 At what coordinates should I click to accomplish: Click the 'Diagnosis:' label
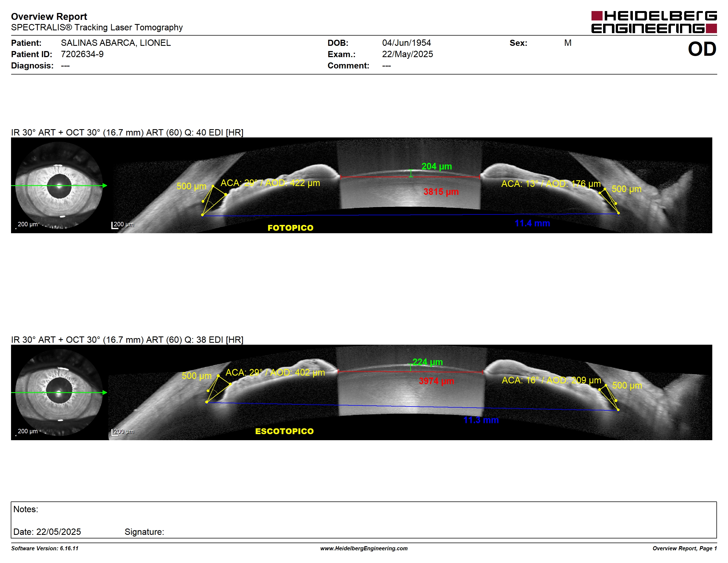32,65
